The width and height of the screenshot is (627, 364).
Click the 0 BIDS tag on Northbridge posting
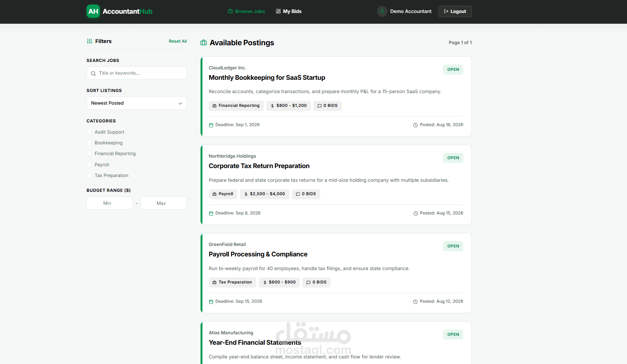pyautogui.click(x=306, y=194)
